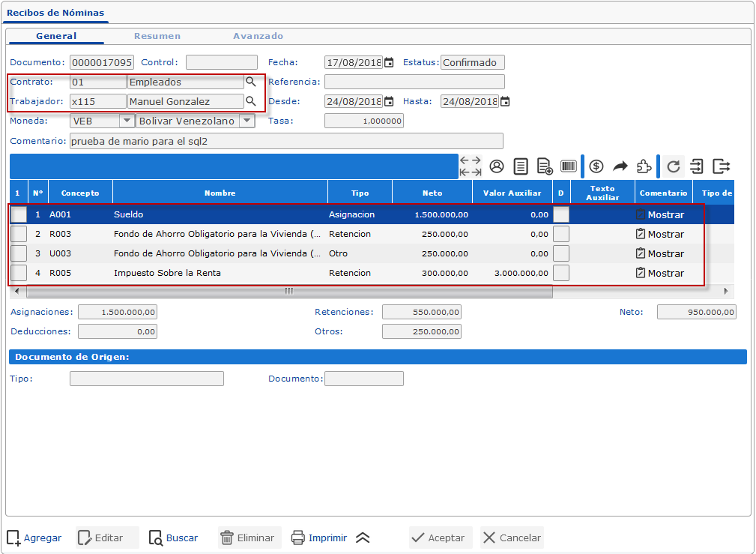Click the curved forward arrow icon

pos(620,166)
